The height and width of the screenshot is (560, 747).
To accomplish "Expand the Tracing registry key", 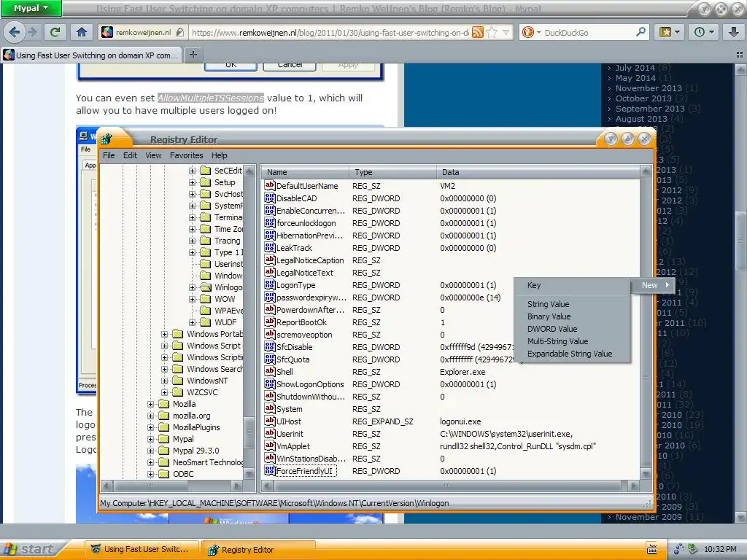I will click(x=192, y=241).
